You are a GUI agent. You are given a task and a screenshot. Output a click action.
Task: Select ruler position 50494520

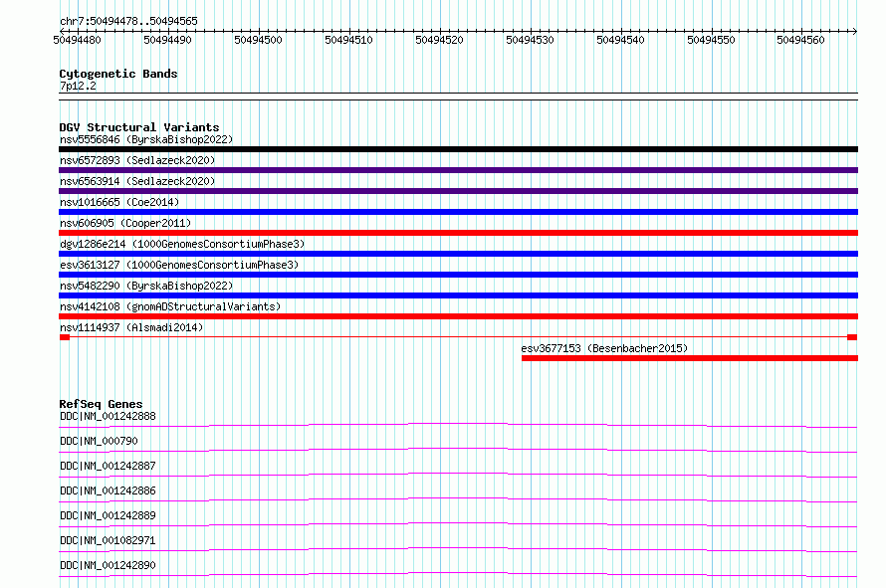tap(439, 40)
